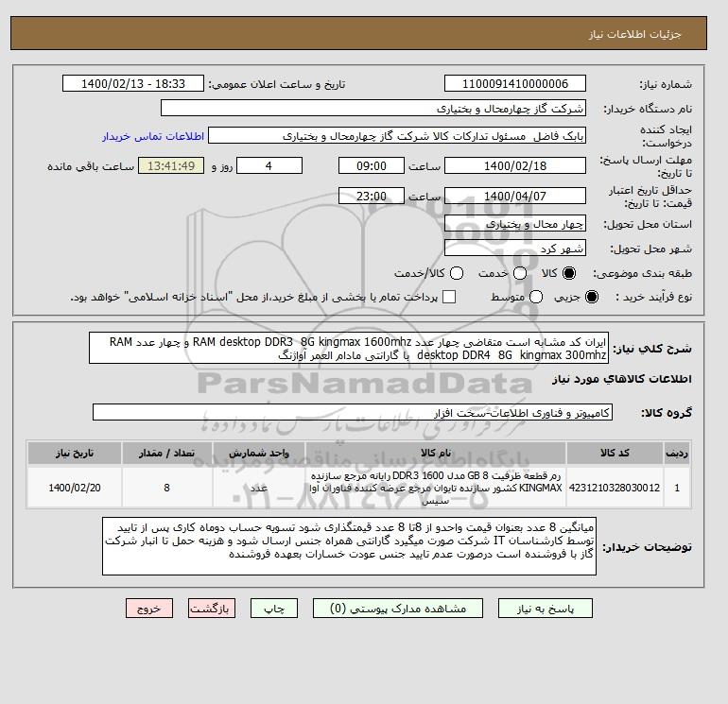Open the اطلاعات تماس خریدار link
The width and height of the screenshot is (728, 704).
click(153, 136)
